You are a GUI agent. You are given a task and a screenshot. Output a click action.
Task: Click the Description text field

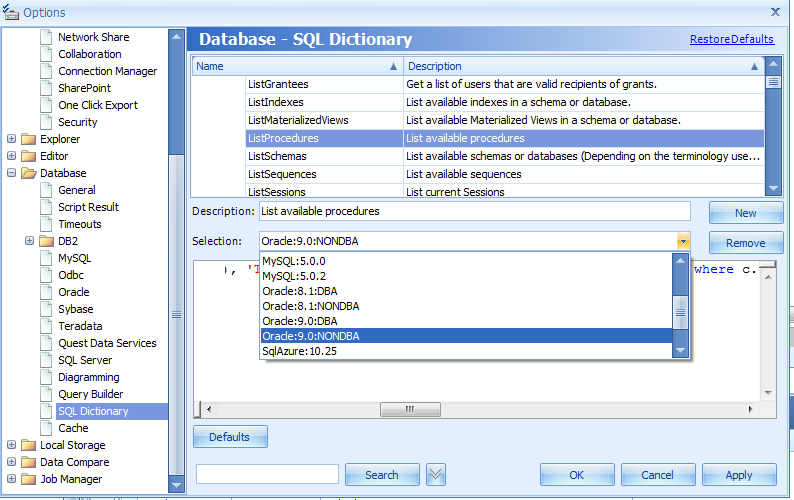tap(475, 211)
